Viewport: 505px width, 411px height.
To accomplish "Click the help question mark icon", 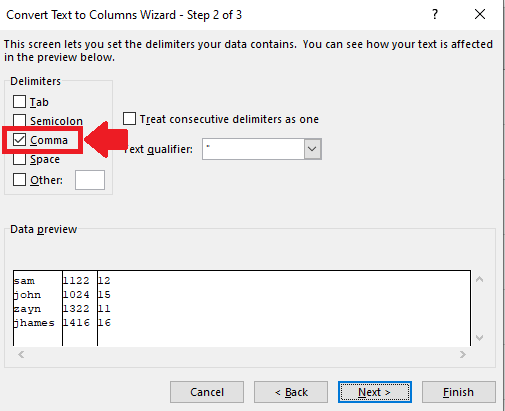I will 435,14.
